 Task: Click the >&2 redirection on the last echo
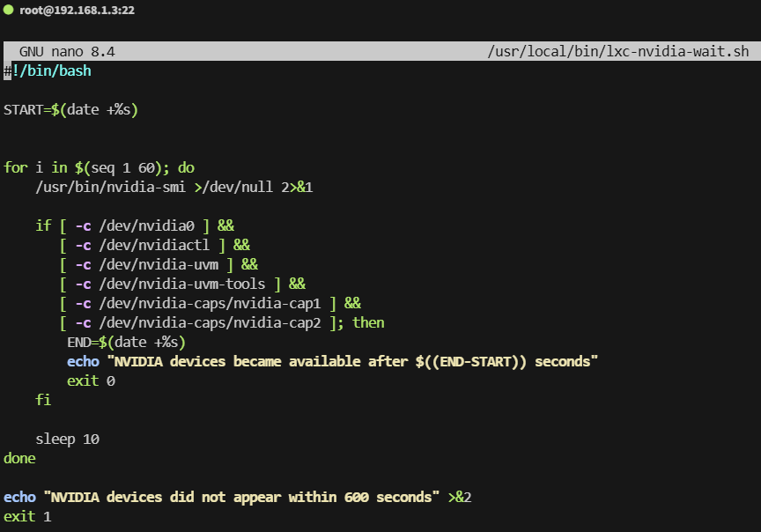pyautogui.click(x=460, y=498)
